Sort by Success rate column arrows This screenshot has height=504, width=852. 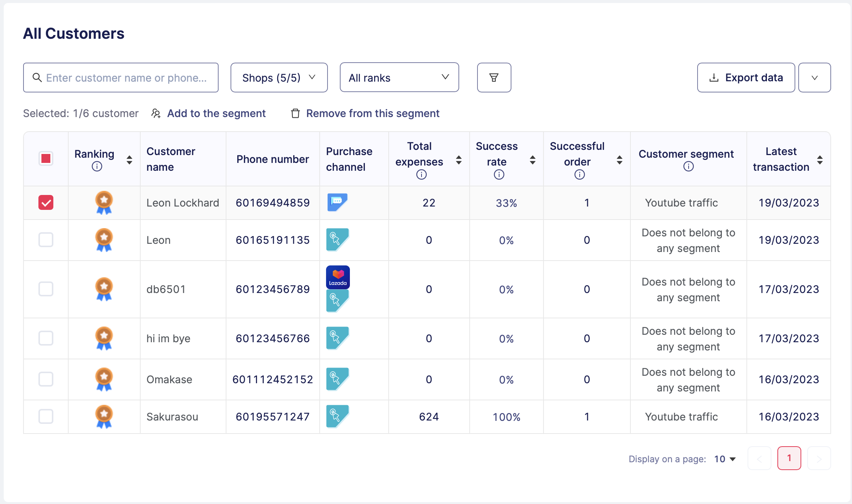click(x=532, y=160)
